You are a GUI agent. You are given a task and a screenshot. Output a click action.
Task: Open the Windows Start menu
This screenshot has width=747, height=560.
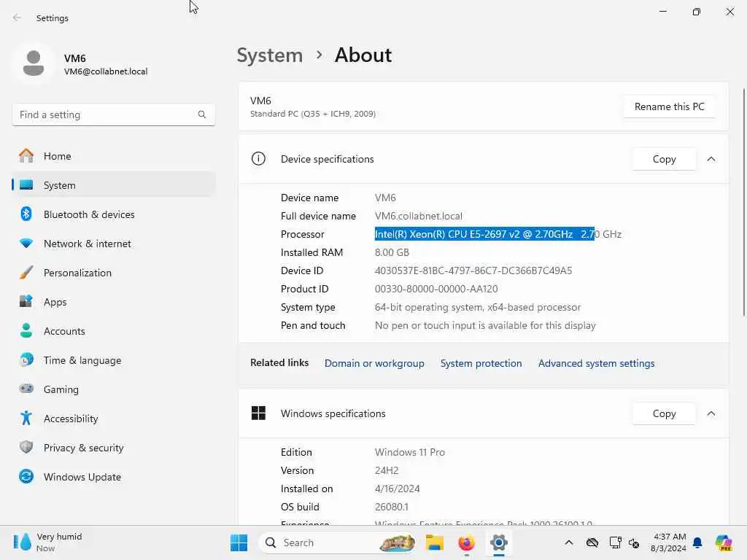click(239, 542)
